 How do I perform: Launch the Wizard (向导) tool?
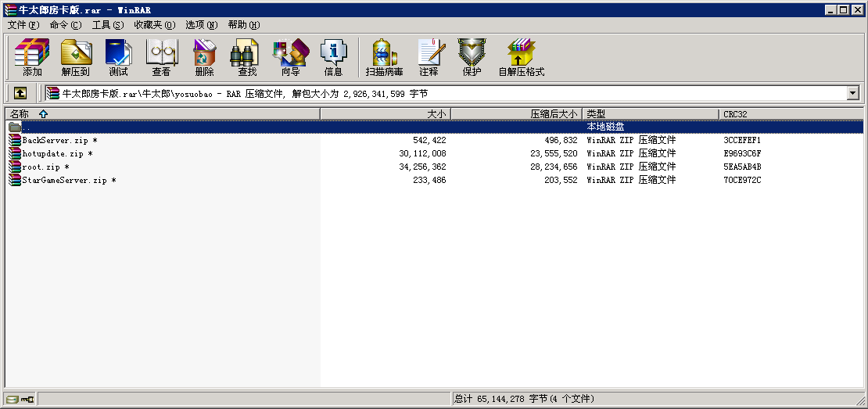pos(290,58)
